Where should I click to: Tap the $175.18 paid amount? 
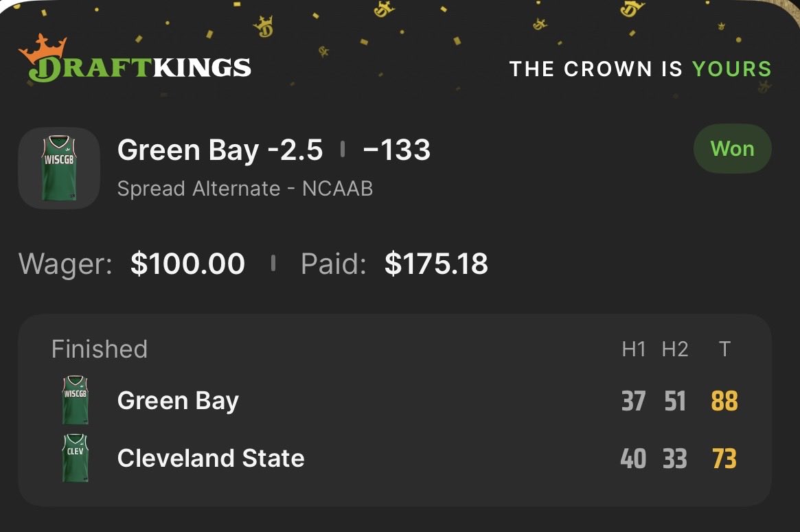[x=436, y=264]
